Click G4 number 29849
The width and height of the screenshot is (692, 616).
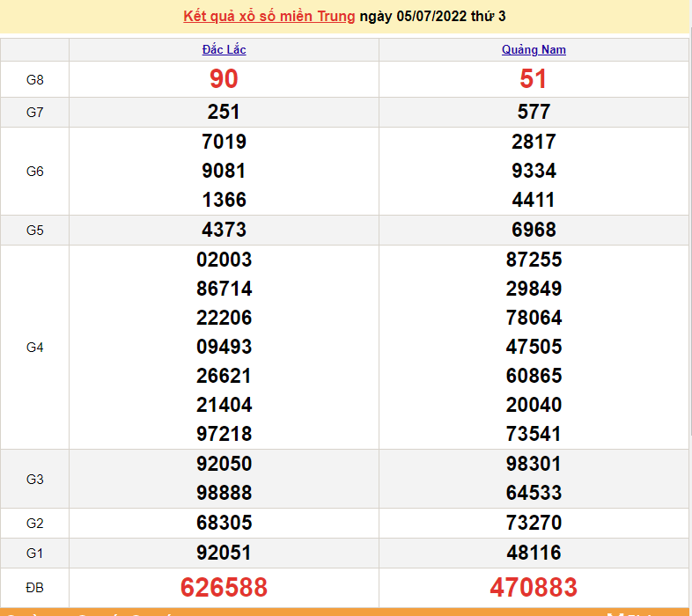point(534,289)
